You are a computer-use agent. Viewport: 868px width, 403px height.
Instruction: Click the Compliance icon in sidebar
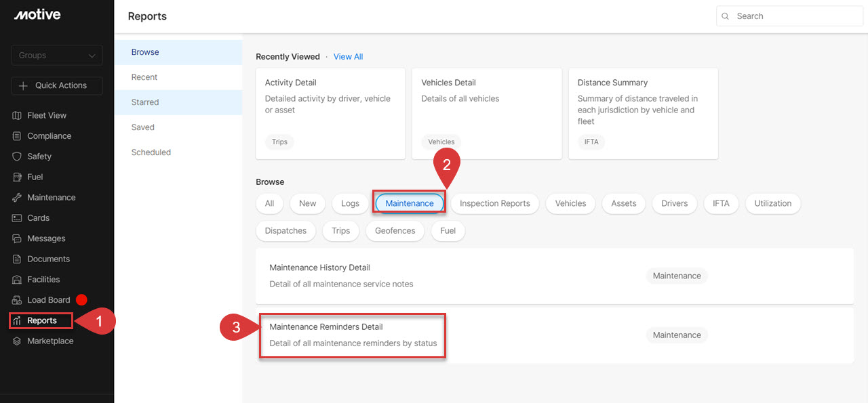(x=18, y=136)
